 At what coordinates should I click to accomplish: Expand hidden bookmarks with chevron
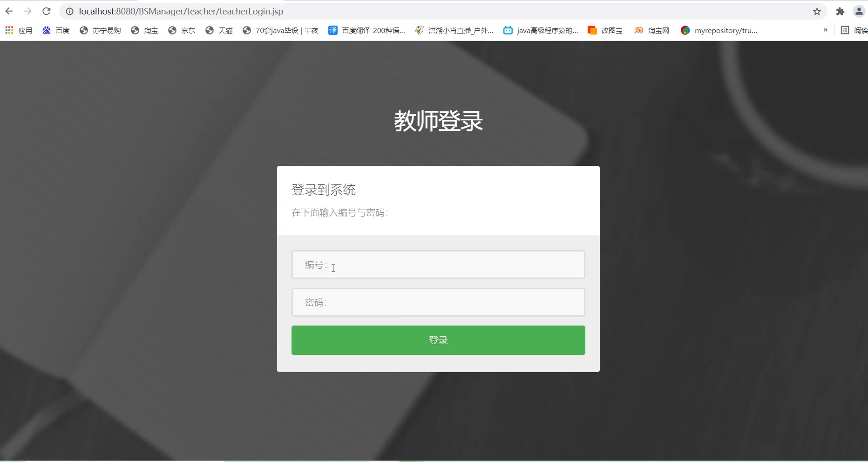point(826,30)
